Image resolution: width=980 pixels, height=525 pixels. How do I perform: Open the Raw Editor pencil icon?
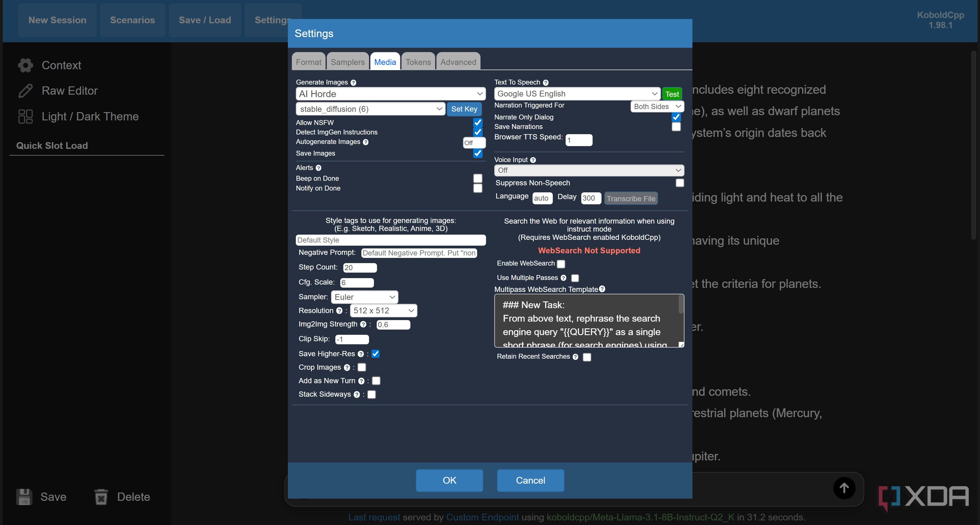click(25, 91)
